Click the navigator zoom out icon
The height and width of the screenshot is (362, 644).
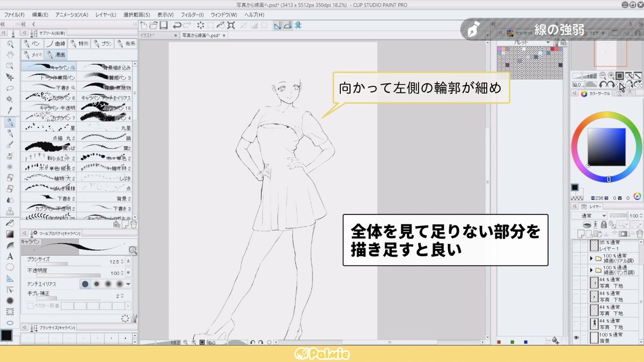click(x=603, y=76)
